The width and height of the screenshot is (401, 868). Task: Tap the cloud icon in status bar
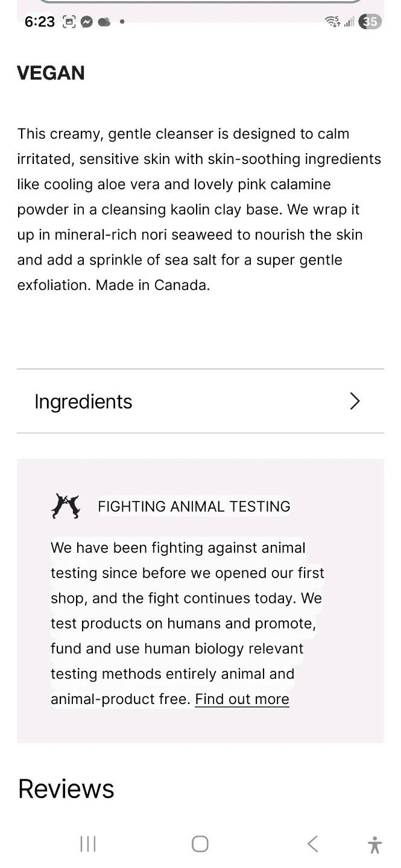click(x=104, y=22)
